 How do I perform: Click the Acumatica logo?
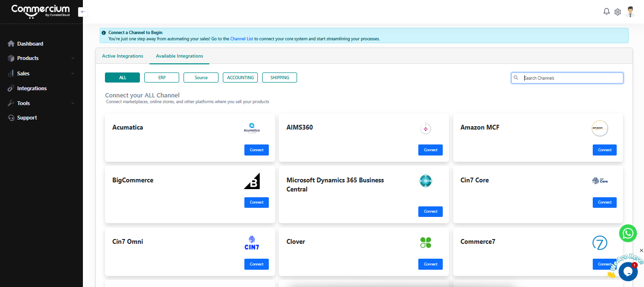[x=252, y=128]
